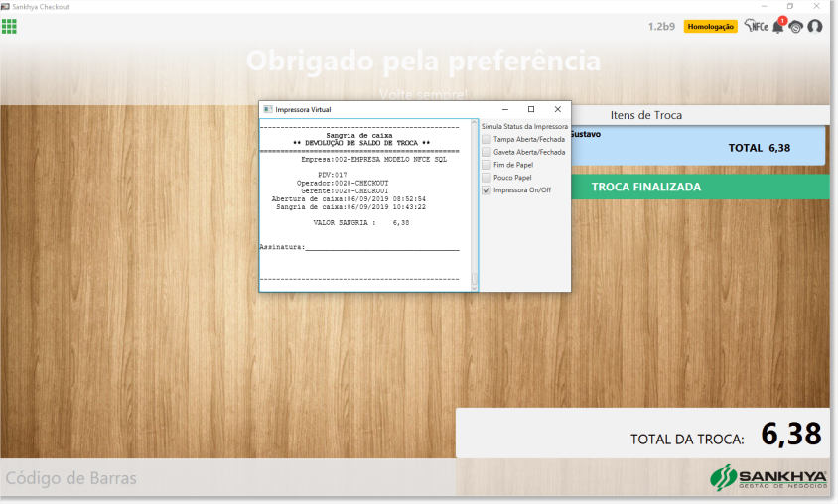Click the connection status icon beside bell
Image resolution: width=838 pixels, height=504 pixels.
(795, 27)
